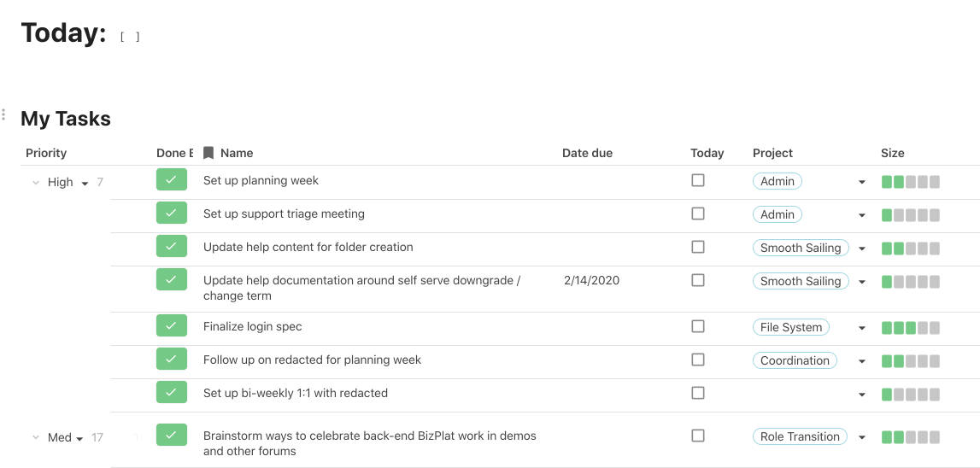Open Project dropdown arrow for File System row
The width and height of the screenshot is (980, 468).
(862, 328)
